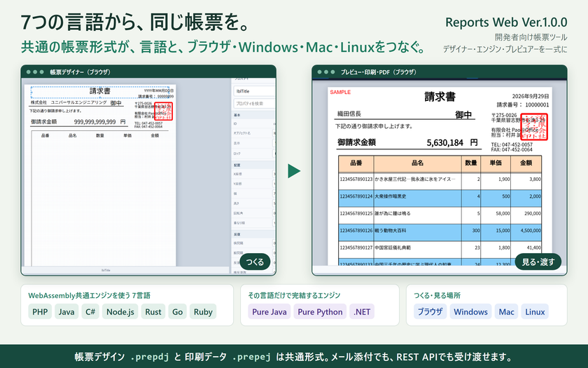This screenshot has height=368, width=588.
Task: Pick the Go language tag
Action: click(177, 312)
